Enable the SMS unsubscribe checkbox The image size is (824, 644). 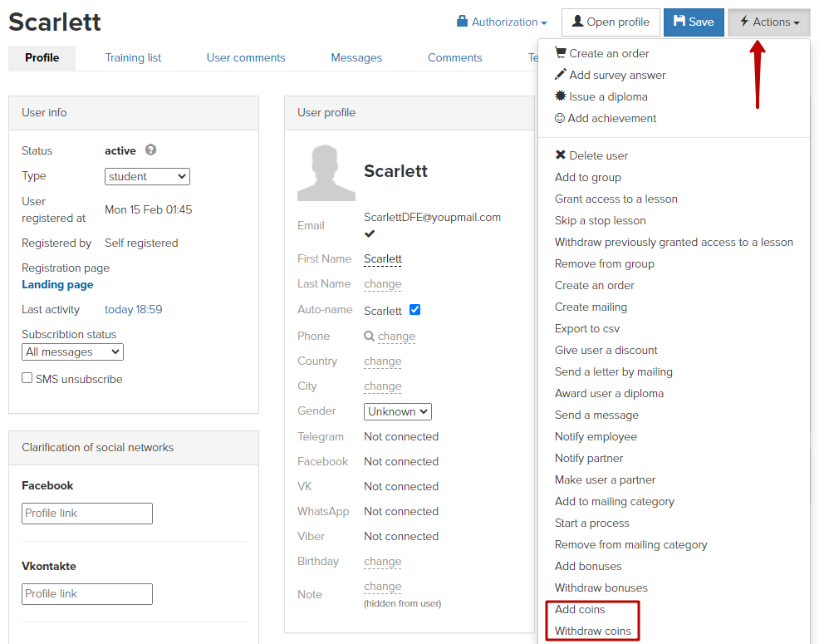[x=27, y=377]
